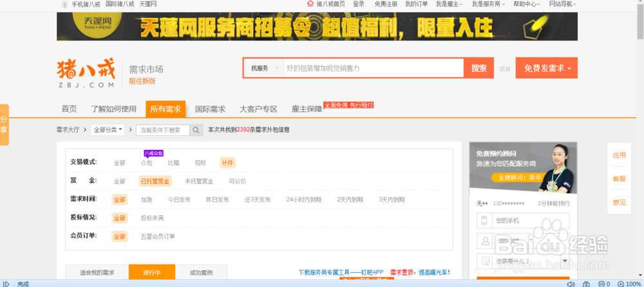Image resolution: width=644 pixels, height=287 pixels.
Task: Click the 登录 link
Action: (x=359, y=4)
